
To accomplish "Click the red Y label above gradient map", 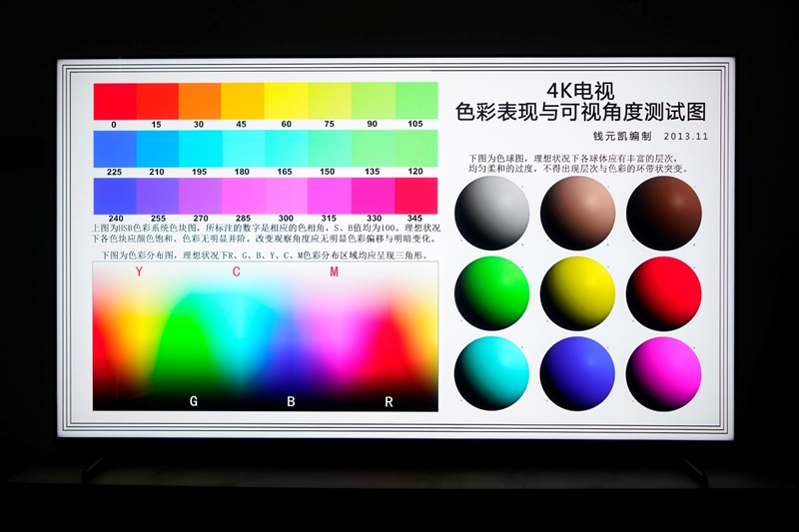I will pyautogui.click(x=139, y=271).
